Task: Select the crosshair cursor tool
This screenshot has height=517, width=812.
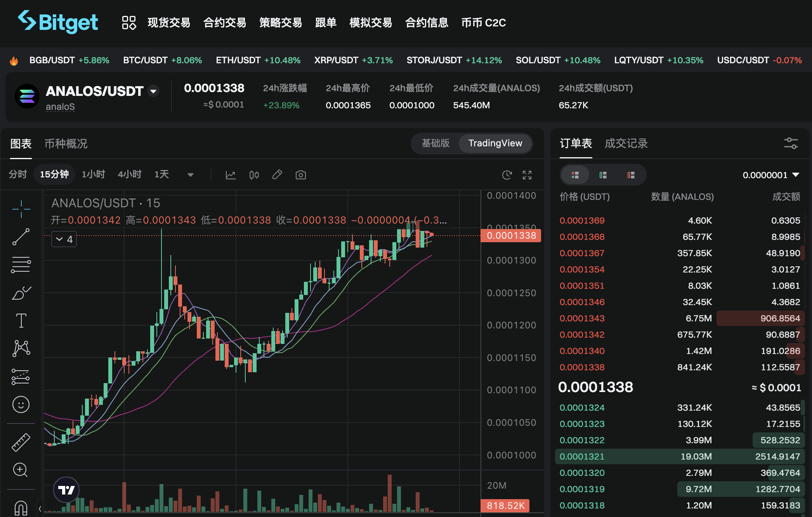Action: click(21, 209)
